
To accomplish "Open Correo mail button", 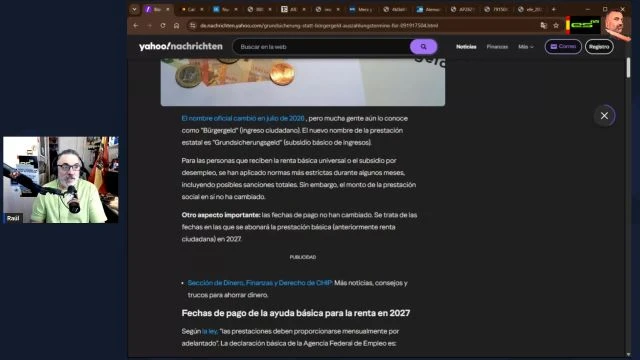I will [563, 47].
